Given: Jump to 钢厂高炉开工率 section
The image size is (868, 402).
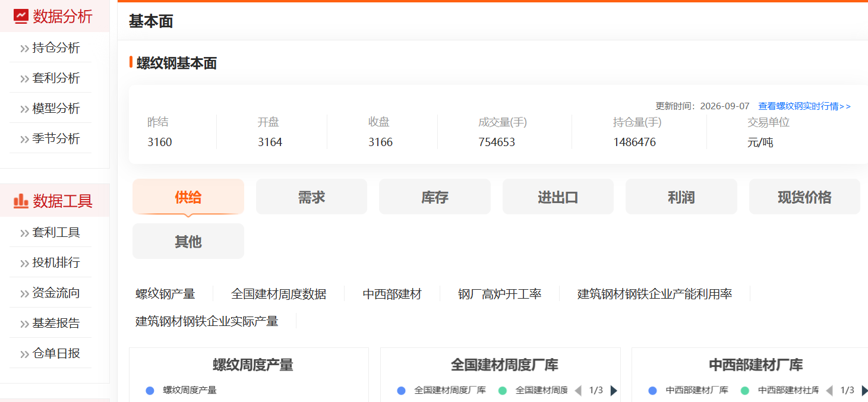Looking at the screenshot, I should point(500,294).
